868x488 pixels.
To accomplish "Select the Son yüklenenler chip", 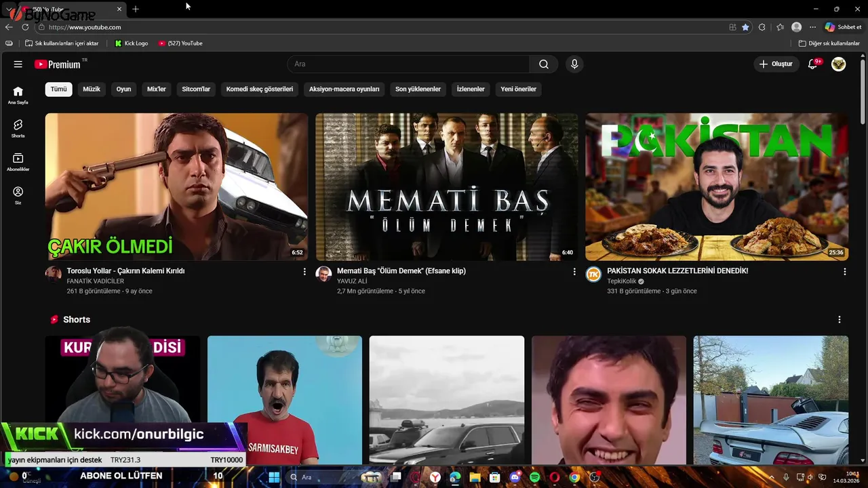I will tap(418, 89).
